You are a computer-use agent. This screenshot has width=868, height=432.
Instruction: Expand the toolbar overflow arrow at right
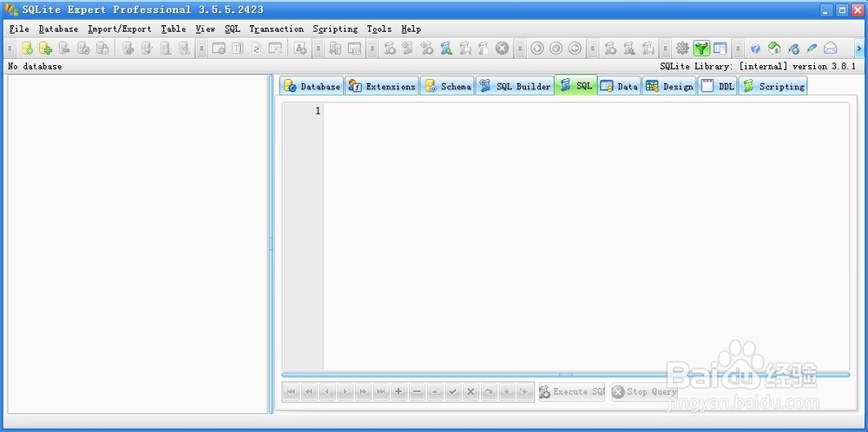859,49
